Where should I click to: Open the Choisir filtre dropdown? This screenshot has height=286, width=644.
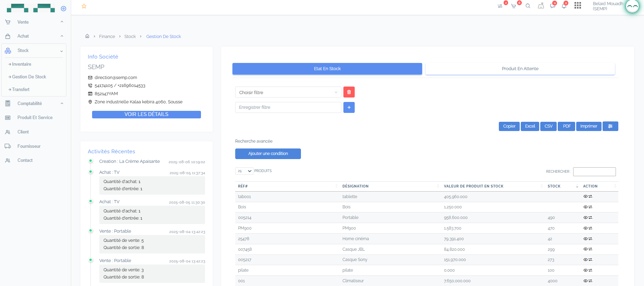point(288,92)
